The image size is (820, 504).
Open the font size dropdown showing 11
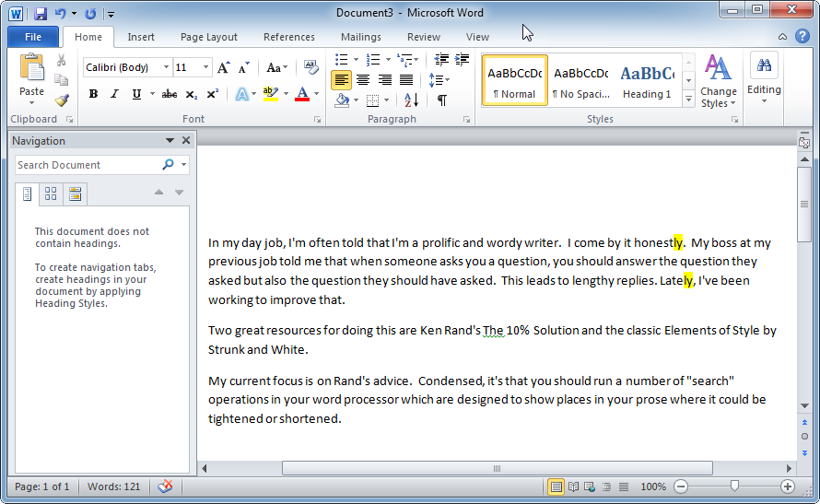pos(205,67)
